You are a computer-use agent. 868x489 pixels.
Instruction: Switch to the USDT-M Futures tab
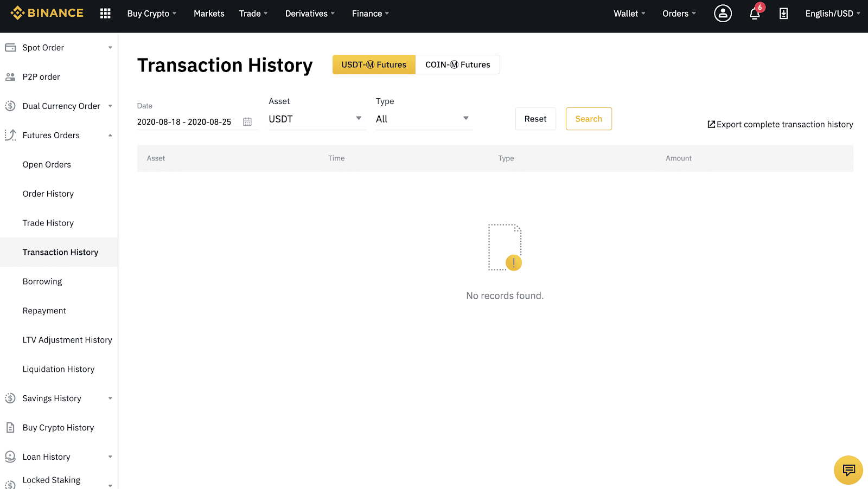tap(374, 65)
